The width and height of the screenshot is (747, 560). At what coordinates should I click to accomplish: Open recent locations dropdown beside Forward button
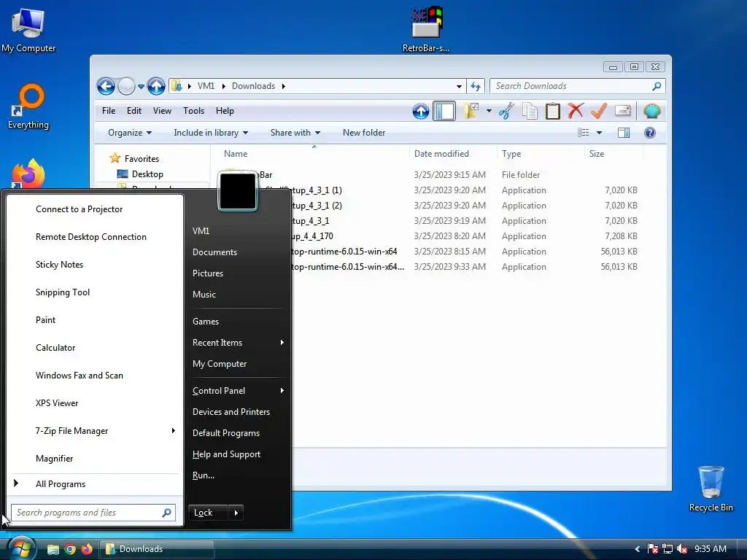[x=141, y=87]
